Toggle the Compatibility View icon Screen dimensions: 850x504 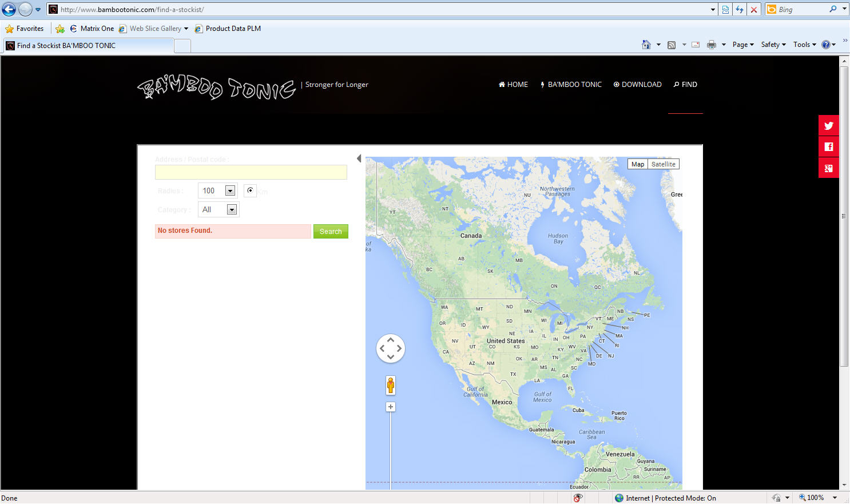tap(725, 10)
